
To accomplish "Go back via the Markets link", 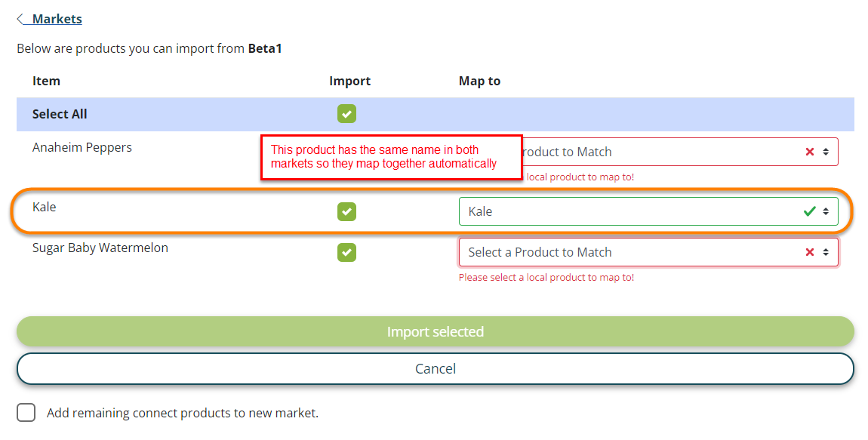I will point(57,19).
